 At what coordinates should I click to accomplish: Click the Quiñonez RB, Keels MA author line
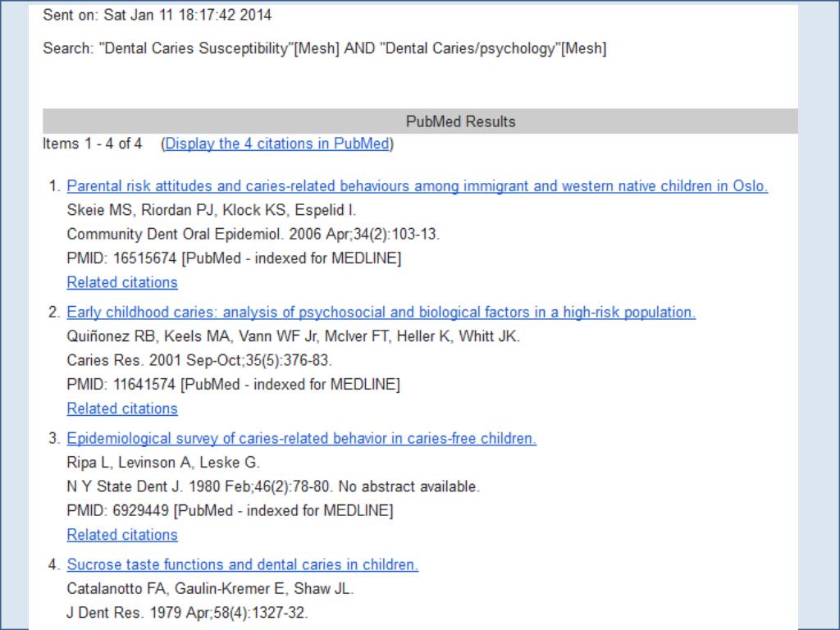coord(293,336)
